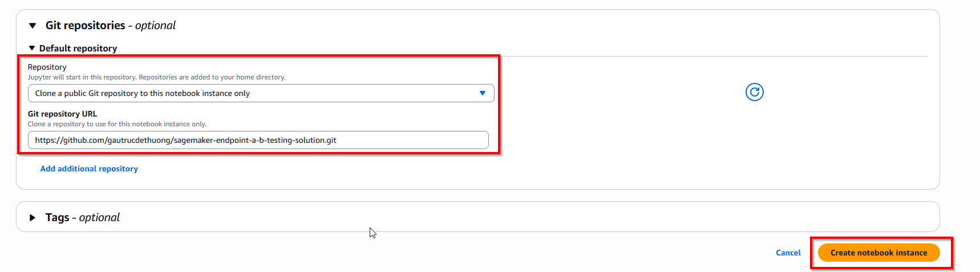Click the word 'optional' in Git repositories header

(155, 26)
